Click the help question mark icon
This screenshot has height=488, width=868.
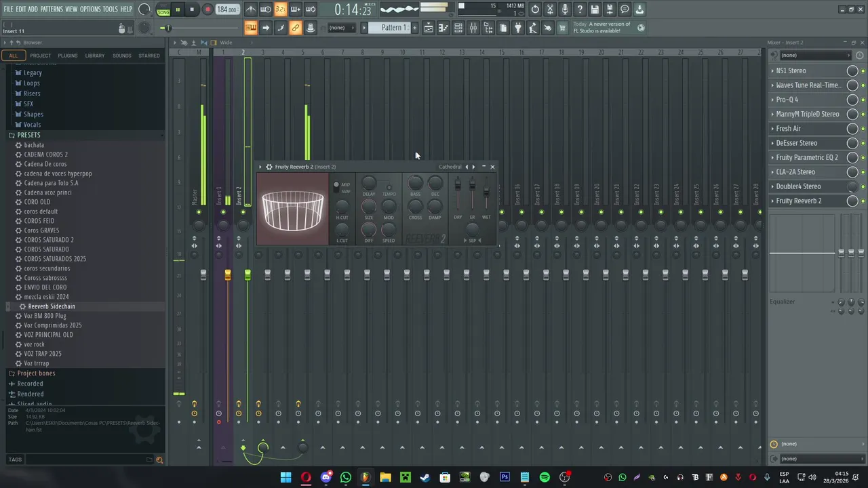[580, 9]
